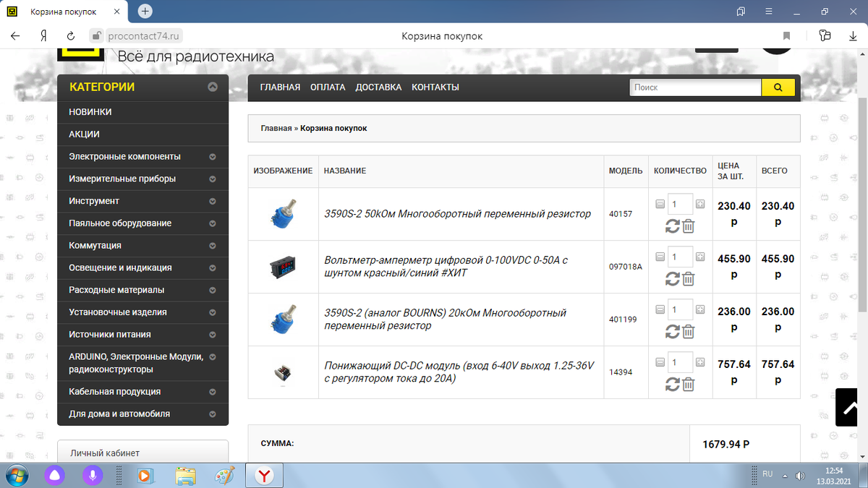Open КОНТАКТЫ menu item
Viewport: 868px width, 488px height.
tap(435, 87)
